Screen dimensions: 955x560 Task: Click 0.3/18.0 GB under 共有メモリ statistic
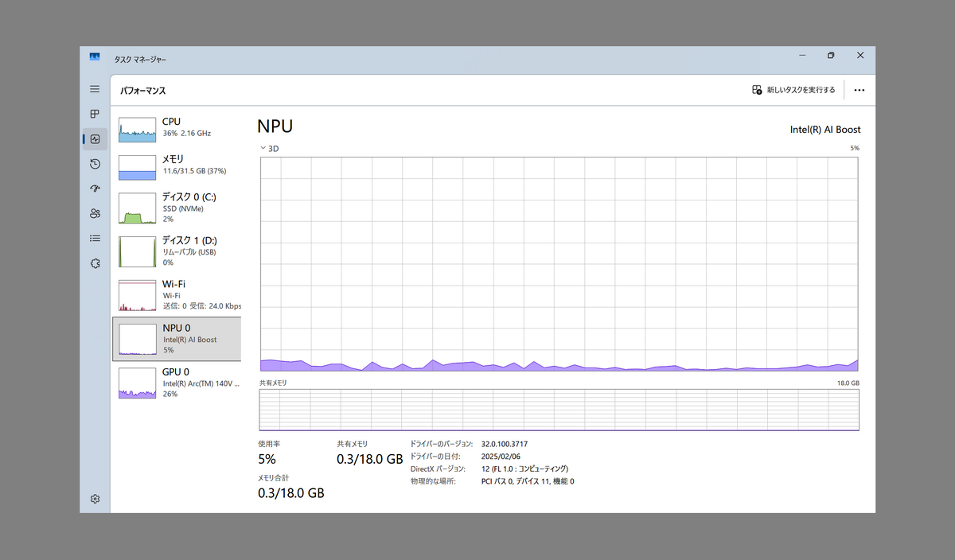click(370, 459)
